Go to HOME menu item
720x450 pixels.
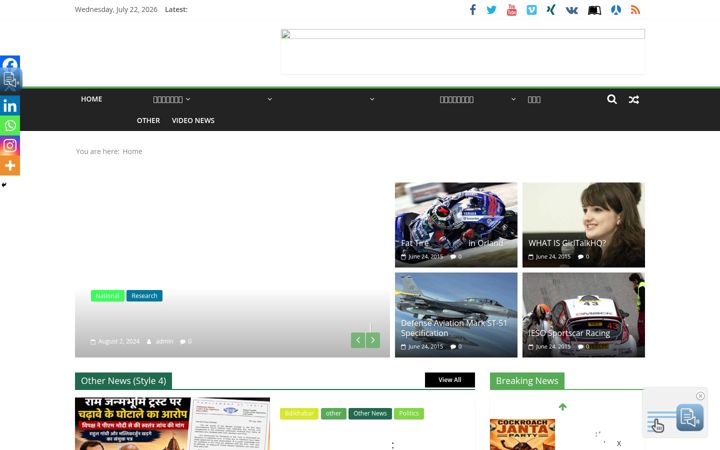pyautogui.click(x=91, y=99)
